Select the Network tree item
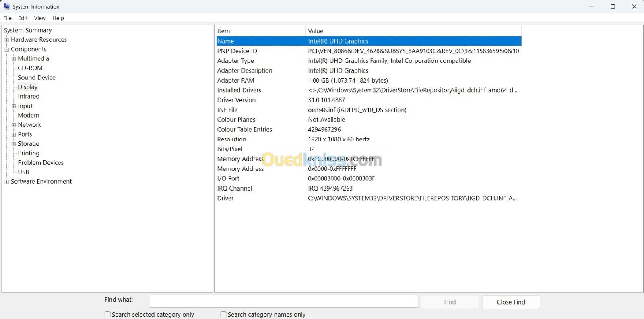Screen dimensions: 644x319 click(x=29, y=125)
